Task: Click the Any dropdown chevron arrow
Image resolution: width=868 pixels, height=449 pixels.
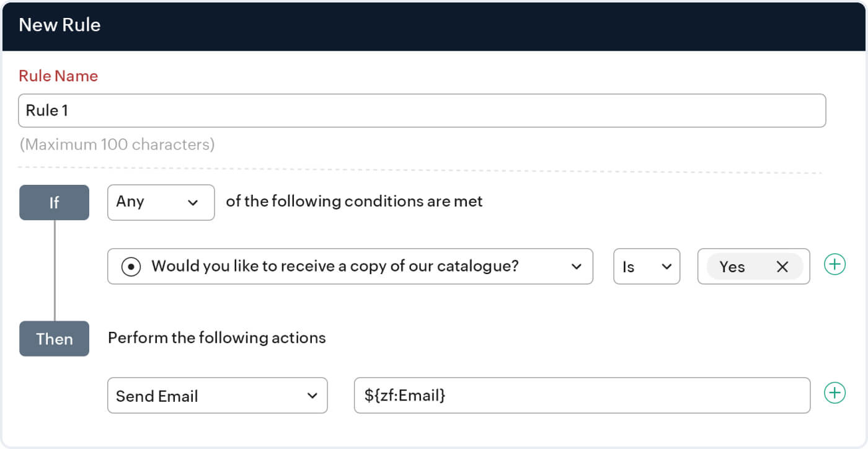Action: pos(195,202)
